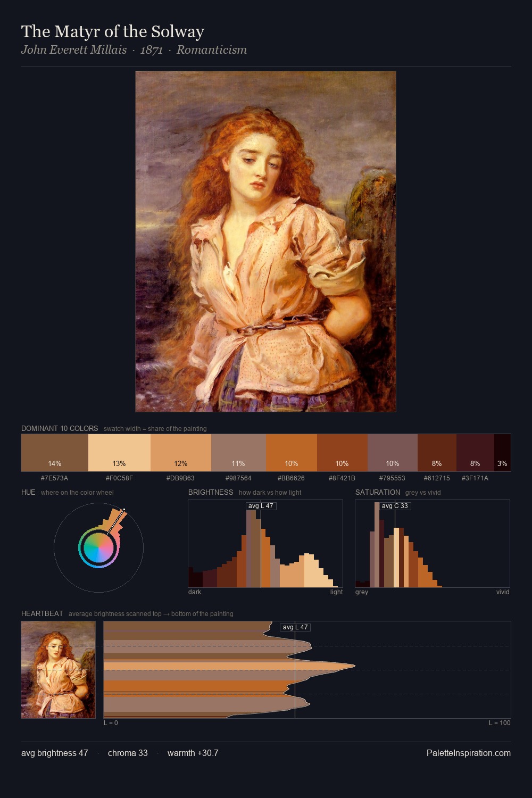Click the hex code #7E573A text
Screen dimensions: 532x798
(x=55, y=478)
